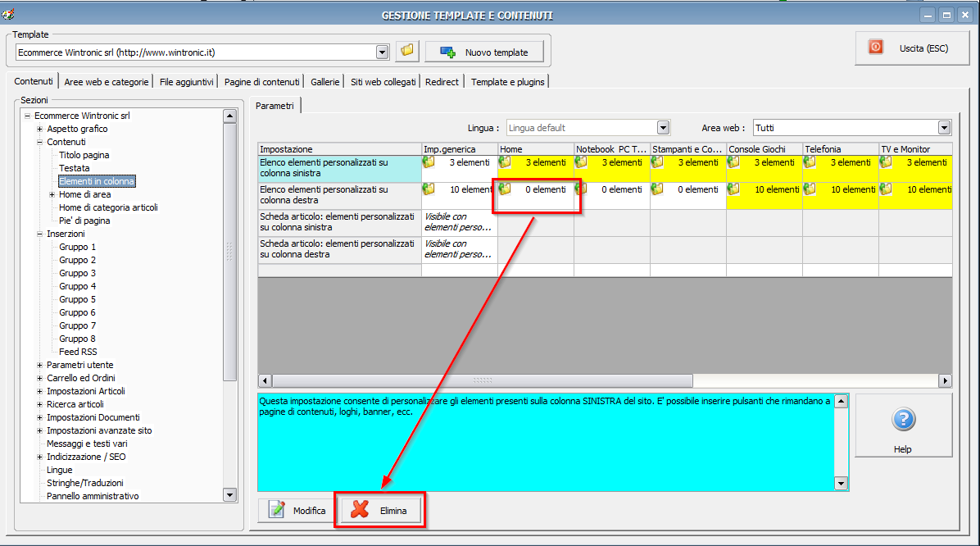Open the Pagine di contenuti tab
The width and height of the screenshot is (980, 546).
click(x=262, y=82)
